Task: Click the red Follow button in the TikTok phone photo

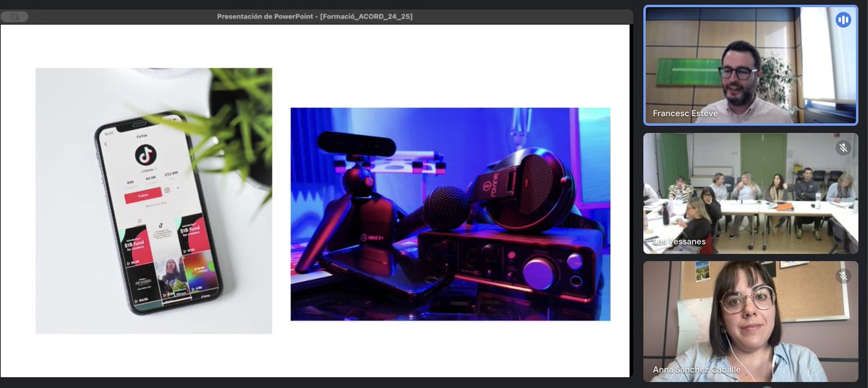Action: 142,197
